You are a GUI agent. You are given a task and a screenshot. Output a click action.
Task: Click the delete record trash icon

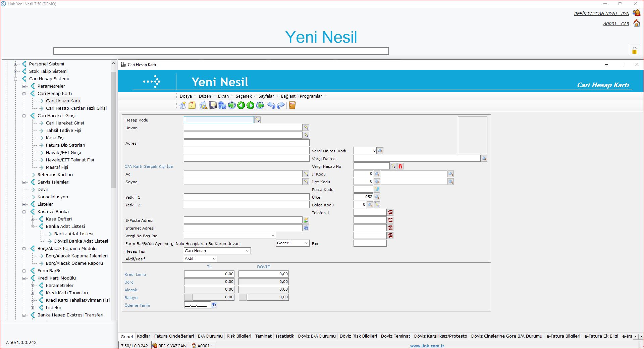(x=222, y=106)
